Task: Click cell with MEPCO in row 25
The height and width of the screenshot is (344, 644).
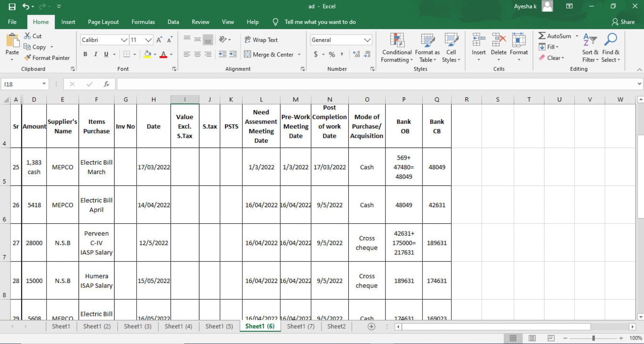Action: click(62, 167)
